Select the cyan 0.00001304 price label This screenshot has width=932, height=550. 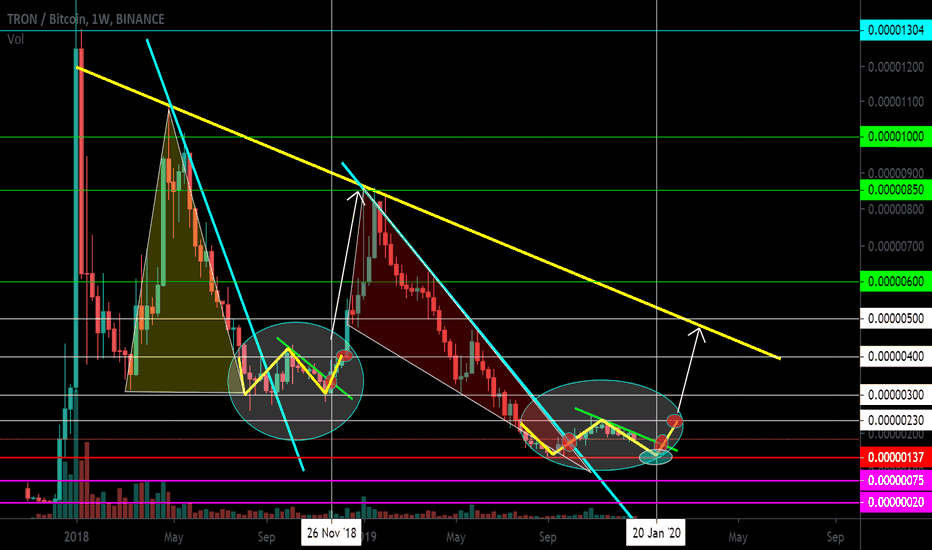[896, 30]
